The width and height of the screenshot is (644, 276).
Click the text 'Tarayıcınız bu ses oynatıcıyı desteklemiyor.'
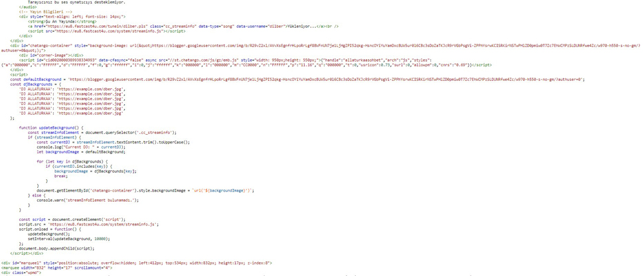[77, 2]
